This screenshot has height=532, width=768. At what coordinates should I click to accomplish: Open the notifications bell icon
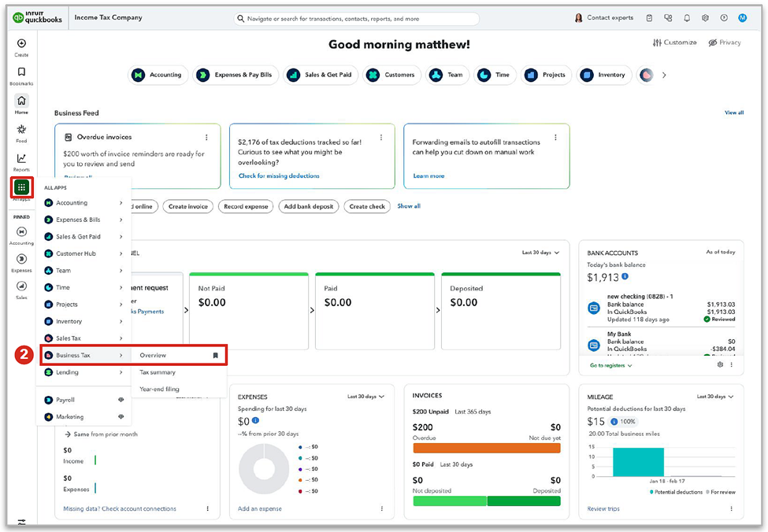coord(686,18)
